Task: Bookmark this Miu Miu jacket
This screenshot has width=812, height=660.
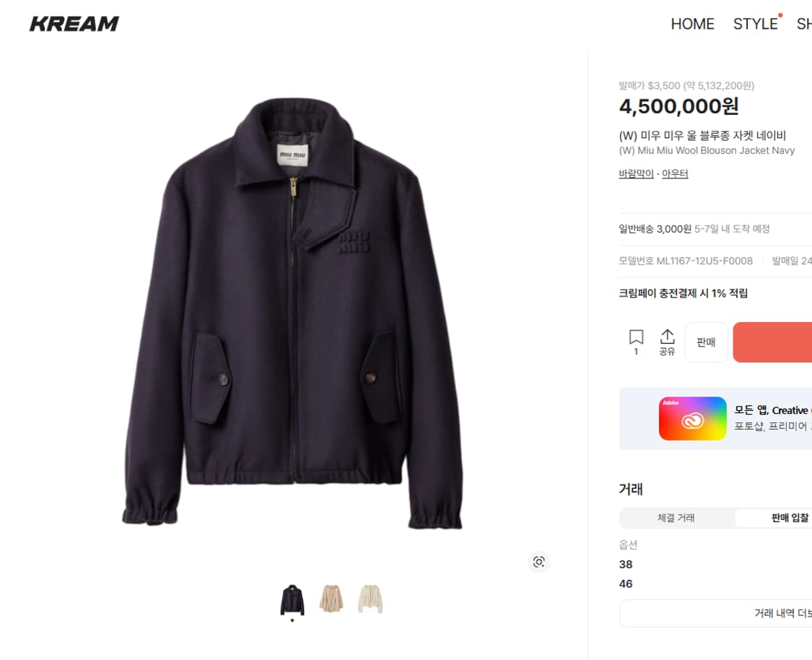Action: 636,337
